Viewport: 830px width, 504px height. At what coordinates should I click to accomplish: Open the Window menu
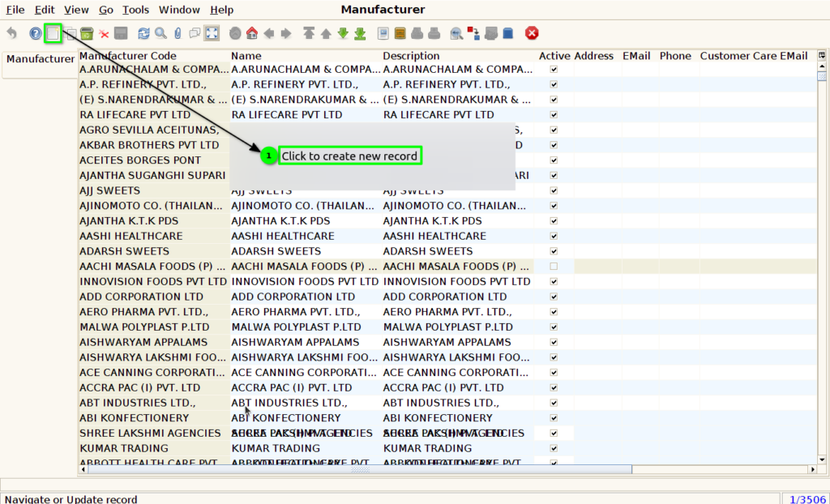tap(179, 10)
